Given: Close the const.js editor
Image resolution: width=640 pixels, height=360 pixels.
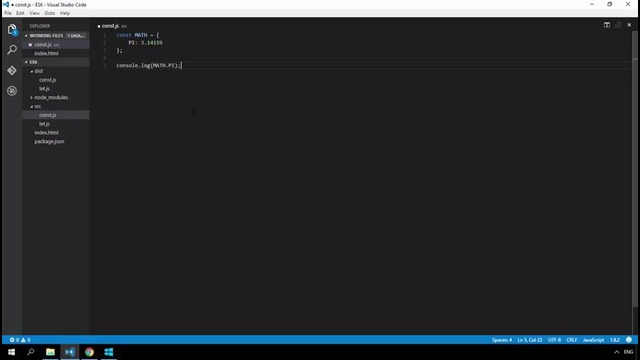Looking at the screenshot, I should click(x=629, y=25).
